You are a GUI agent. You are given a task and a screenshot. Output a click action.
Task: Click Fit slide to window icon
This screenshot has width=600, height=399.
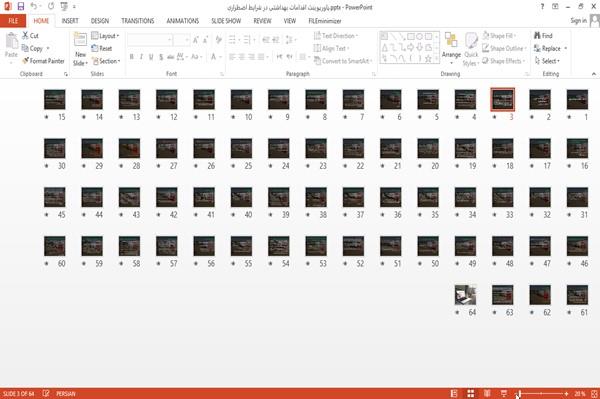[x=594, y=393]
